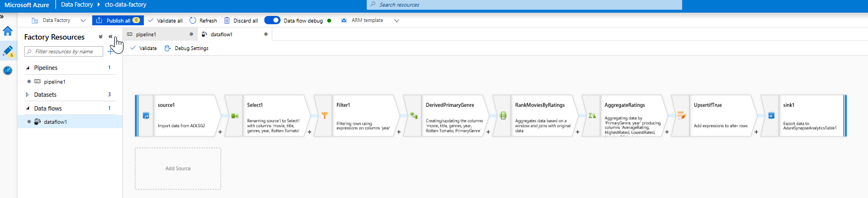Open cto-data-factory breadcrumb in the header
The height and width of the screenshot is (198, 868).
(125, 4)
